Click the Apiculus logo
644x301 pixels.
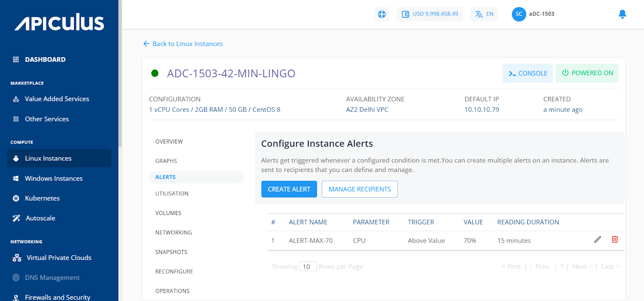click(x=59, y=22)
